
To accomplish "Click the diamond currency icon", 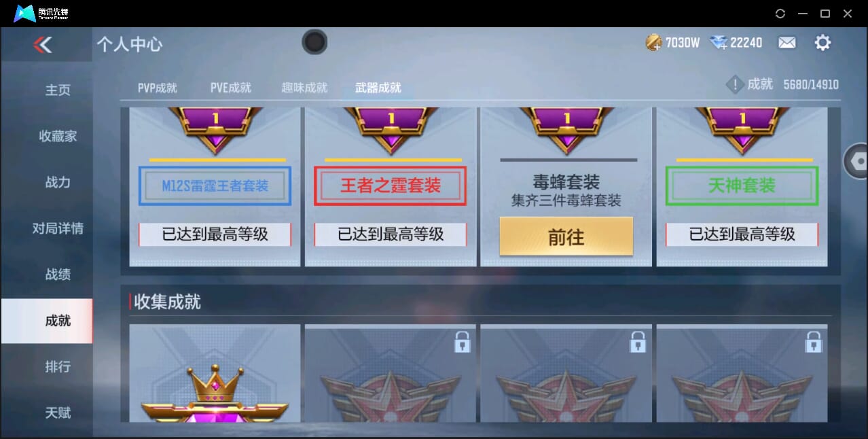I will tap(719, 43).
